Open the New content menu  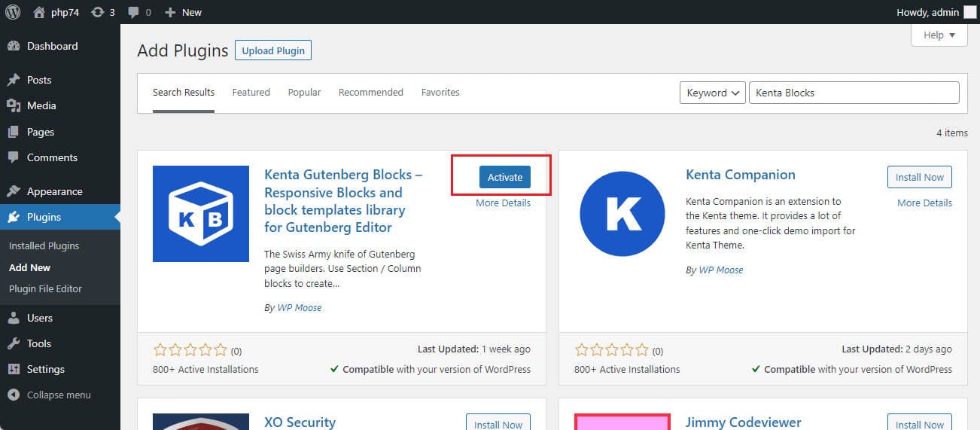183,12
